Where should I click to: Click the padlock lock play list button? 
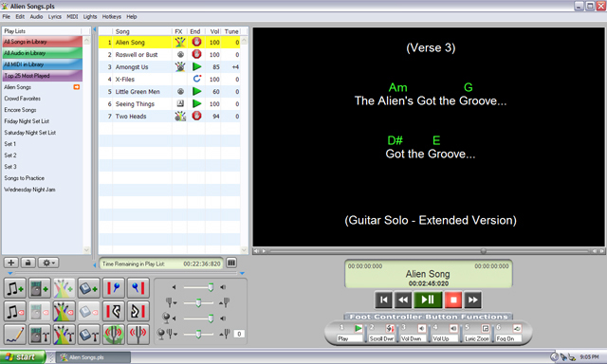click(28, 263)
